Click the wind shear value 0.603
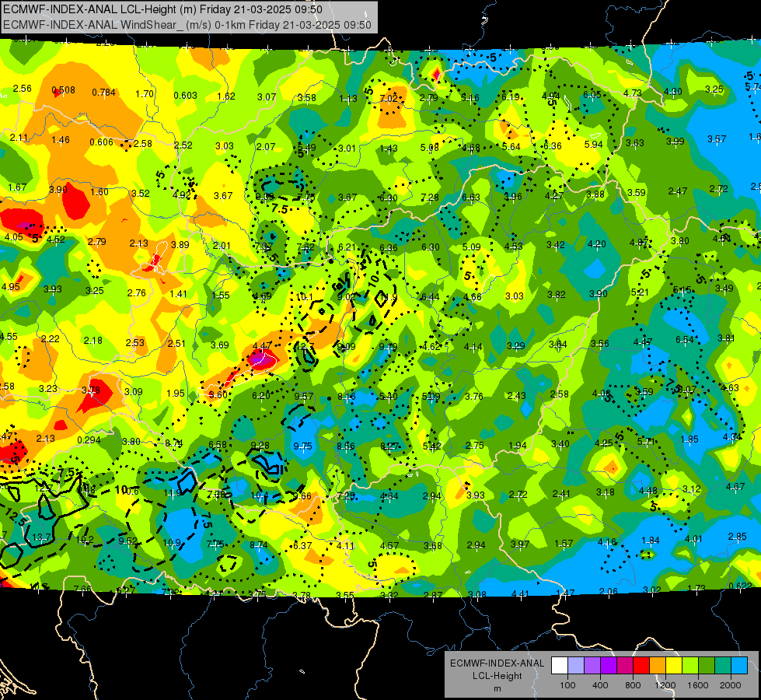The width and height of the screenshot is (761, 700). click(186, 95)
